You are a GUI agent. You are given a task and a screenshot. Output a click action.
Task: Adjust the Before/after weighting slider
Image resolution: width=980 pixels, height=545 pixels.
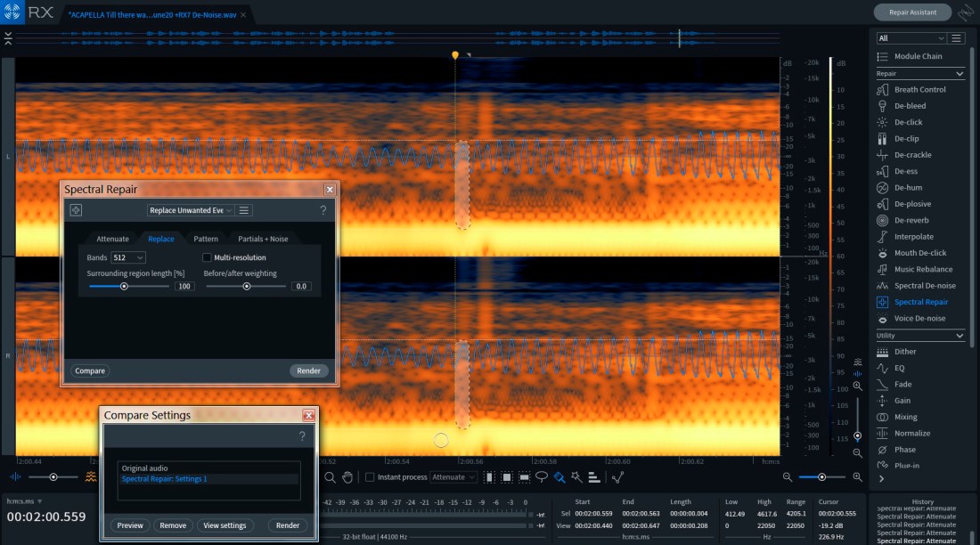point(247,286)
